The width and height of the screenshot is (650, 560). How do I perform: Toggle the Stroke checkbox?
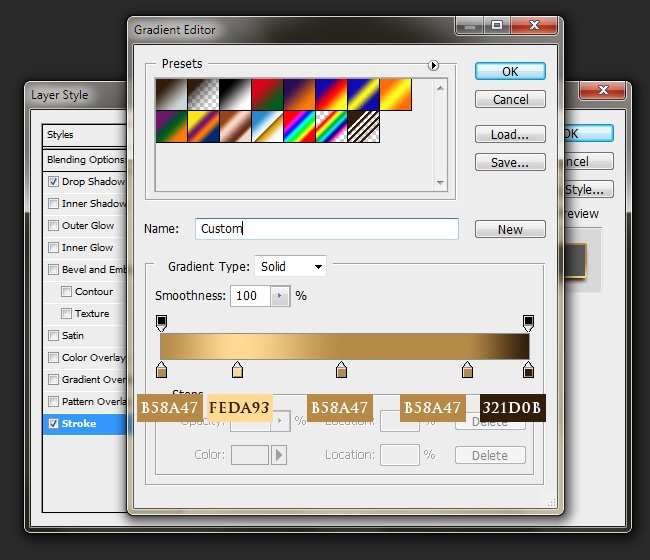click(x=53, y=423)
